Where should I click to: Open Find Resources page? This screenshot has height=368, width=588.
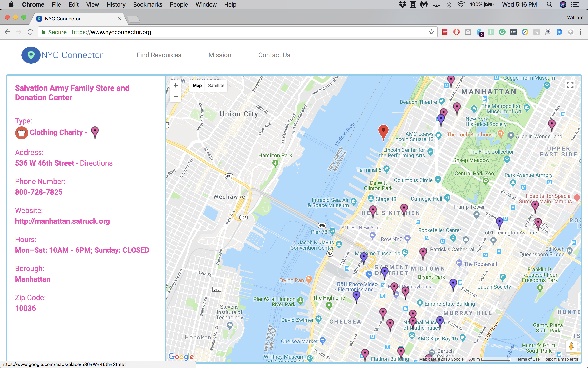click(159, 55)
